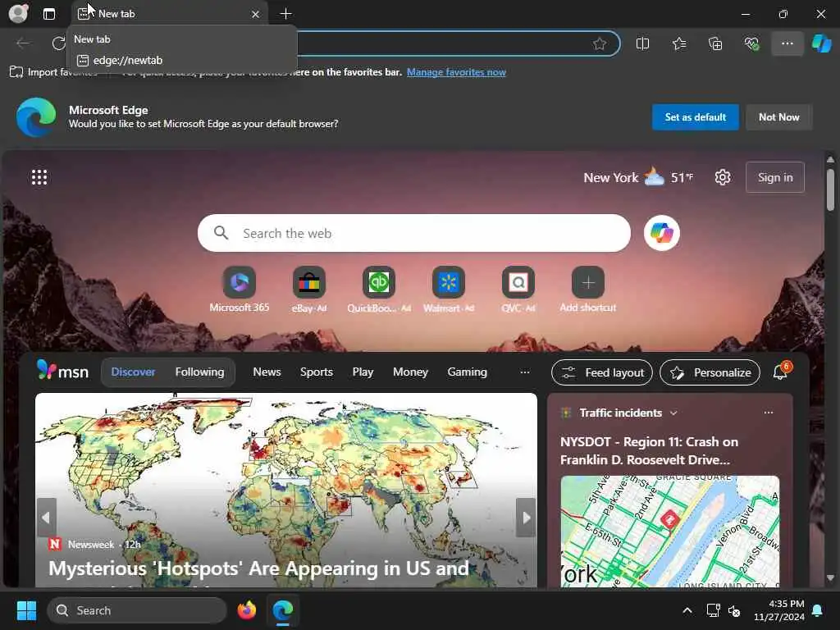Open the taskbar clock and date
Screen dimensions: 840x630
click(779, 610)
